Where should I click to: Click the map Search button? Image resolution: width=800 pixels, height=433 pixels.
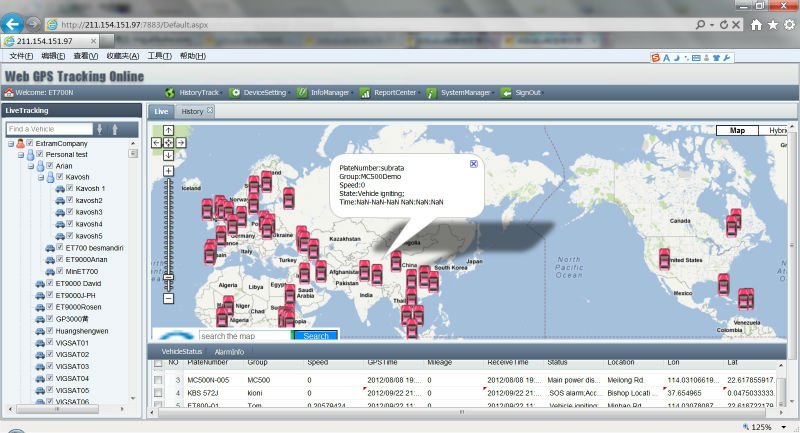(315, 336)
